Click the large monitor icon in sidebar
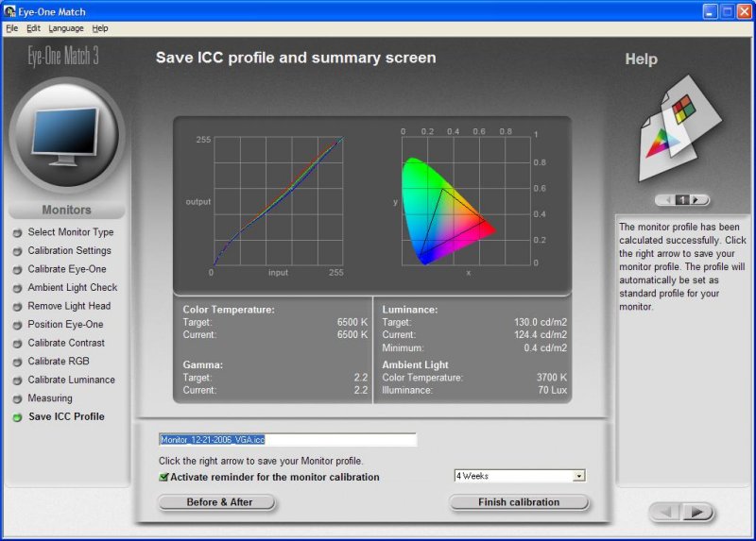Viewport: 756px width, 541px height. [66, 136]
